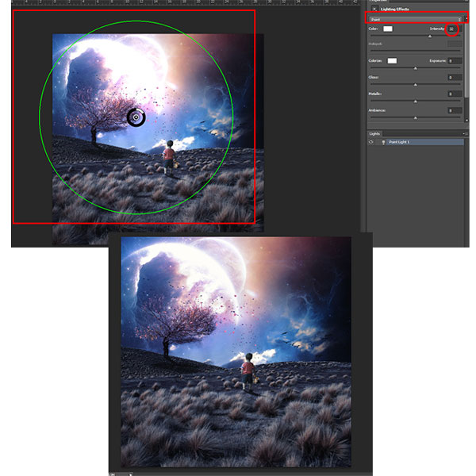
Task: Click the Colorize color swatch
Action: [x=392, y=61]
